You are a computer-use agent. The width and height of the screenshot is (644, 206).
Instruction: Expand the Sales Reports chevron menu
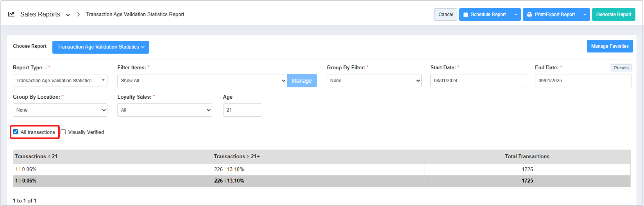click(x=68, y=15)
